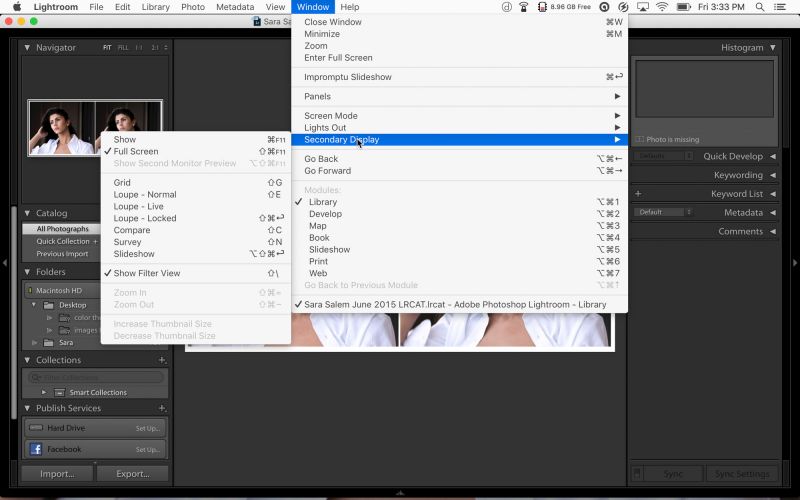Viewport: 800px width, 500px height.
Task: Set Navigator zoom to FILL
Action: 123,47
